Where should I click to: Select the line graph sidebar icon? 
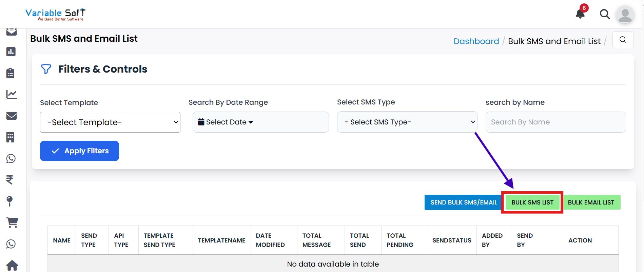[11, 95]
